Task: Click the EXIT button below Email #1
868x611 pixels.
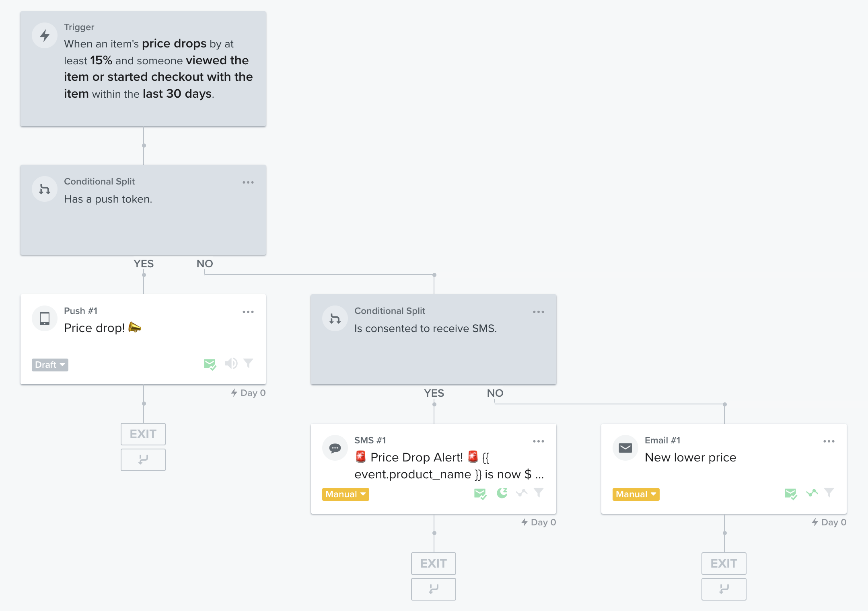Action: point(724,564)
